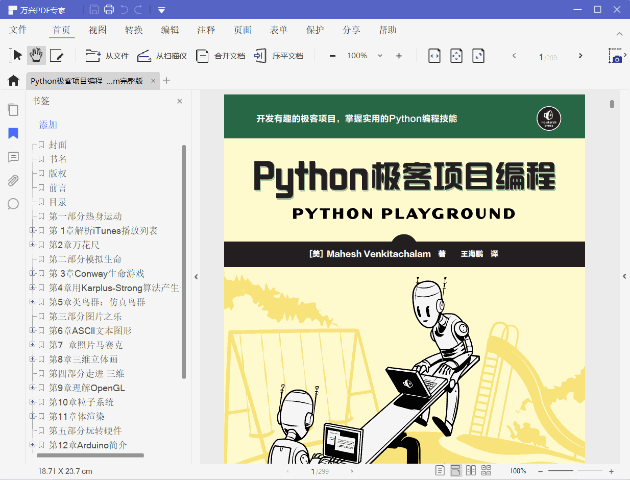Jump to 第三部分图片之乐 bookmark
The image size is (630, 480).
[x=85, y=316]
